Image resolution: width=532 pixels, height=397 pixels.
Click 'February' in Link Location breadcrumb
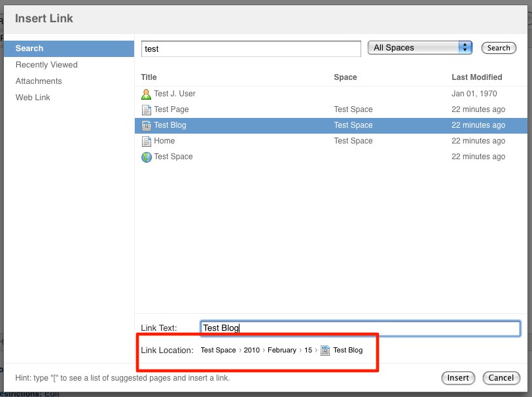(x=281, y=350)
